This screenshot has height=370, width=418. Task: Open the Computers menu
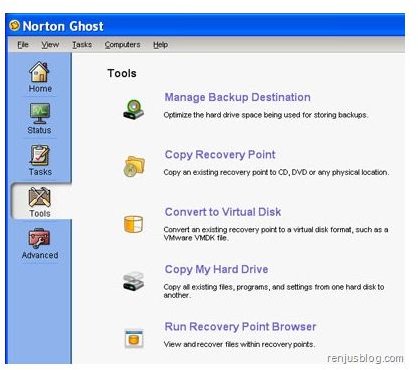(x=122, y=45)
